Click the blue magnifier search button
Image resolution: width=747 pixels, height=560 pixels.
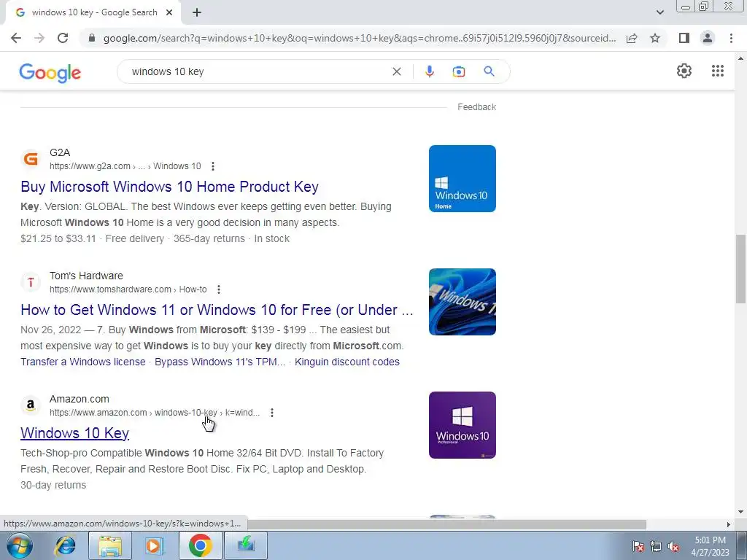(489, 71)
